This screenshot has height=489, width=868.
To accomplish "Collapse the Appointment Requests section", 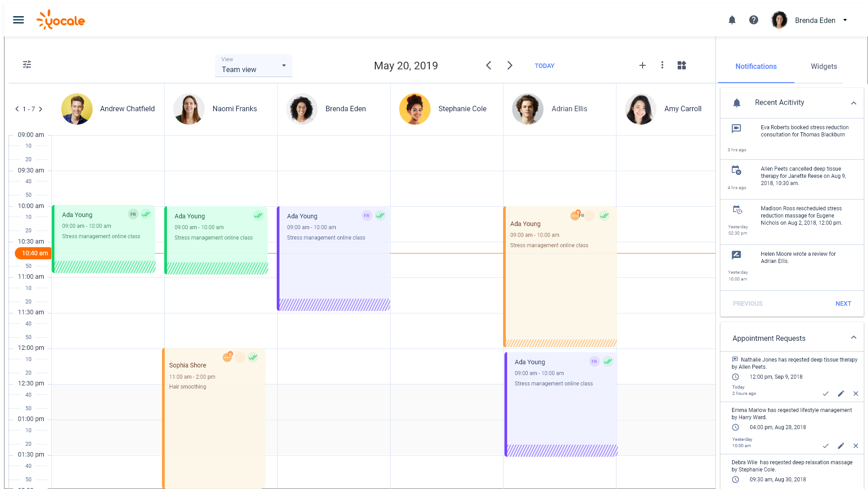I will click(854, 338).
